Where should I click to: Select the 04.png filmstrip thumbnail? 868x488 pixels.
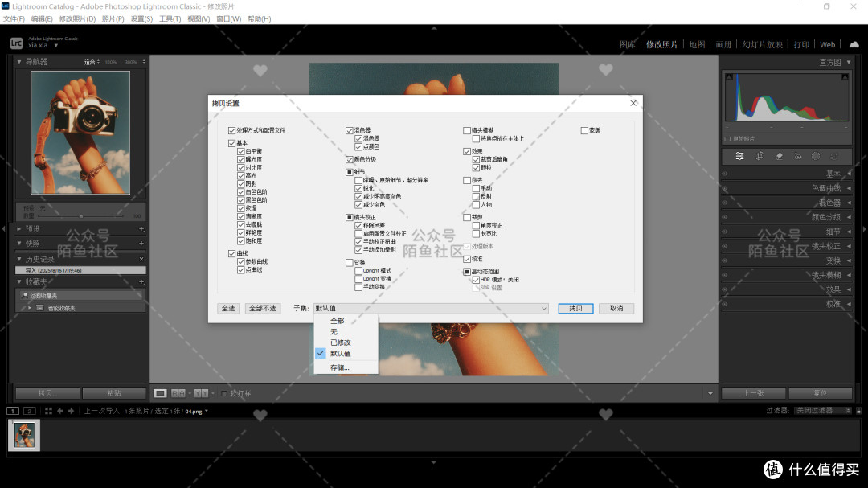24,435
